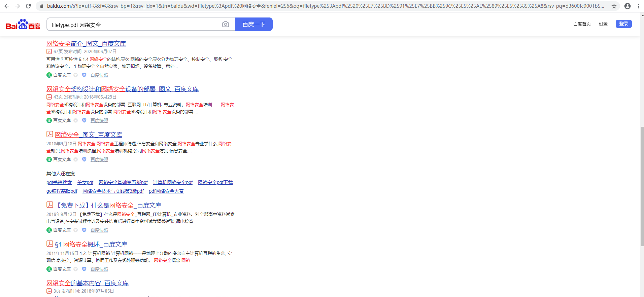Open Chrome's three-dot menu
The image size is (644, 297).
[x=638, y=6]
